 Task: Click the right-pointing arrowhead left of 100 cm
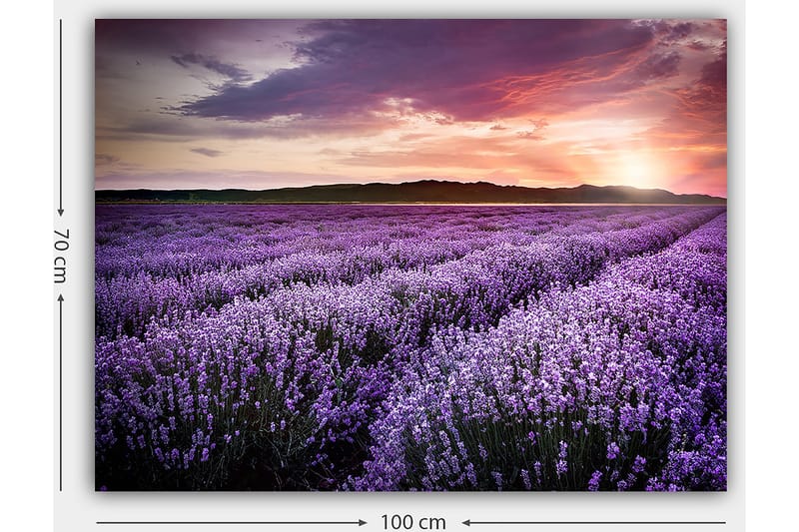coord(362,522)
